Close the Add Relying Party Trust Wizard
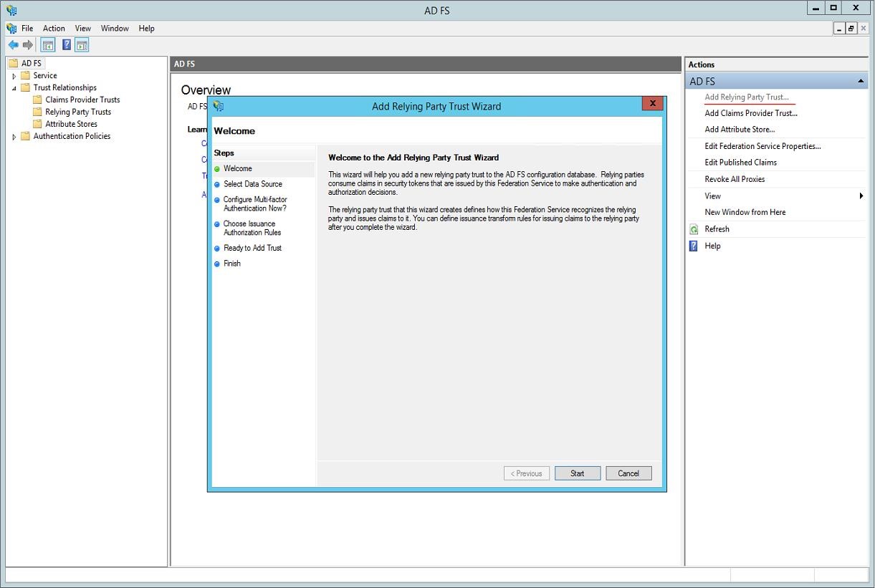Viewport: 875px width, 588px height. pyautogui.click(x=651, y=104)
